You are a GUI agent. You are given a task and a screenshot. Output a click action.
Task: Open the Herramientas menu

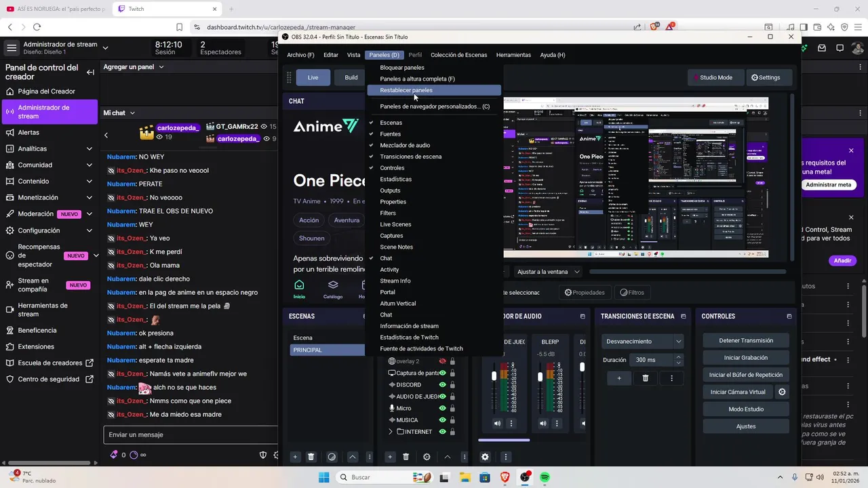click(x=513, y=55)
